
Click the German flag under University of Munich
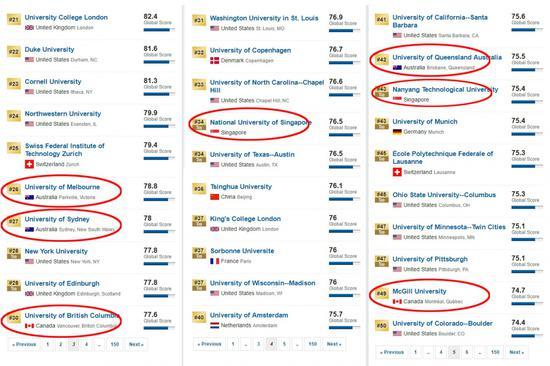click(x=397, y=132)
